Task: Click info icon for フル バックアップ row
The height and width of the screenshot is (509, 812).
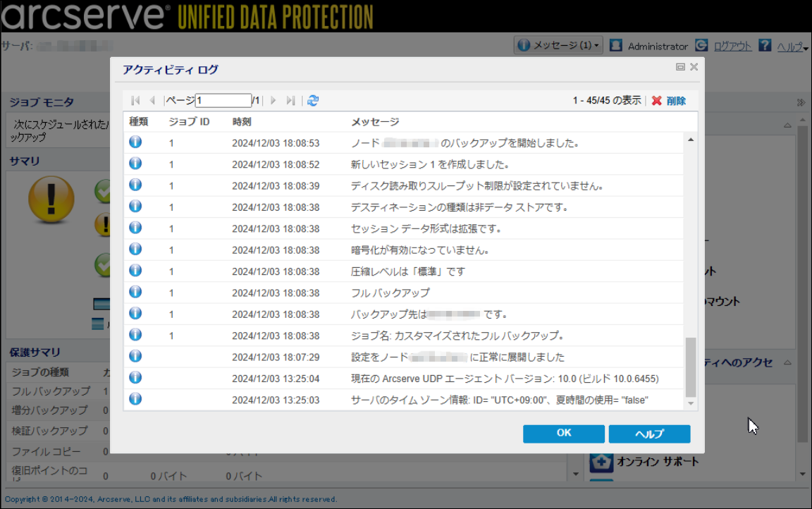Action: 135,292
